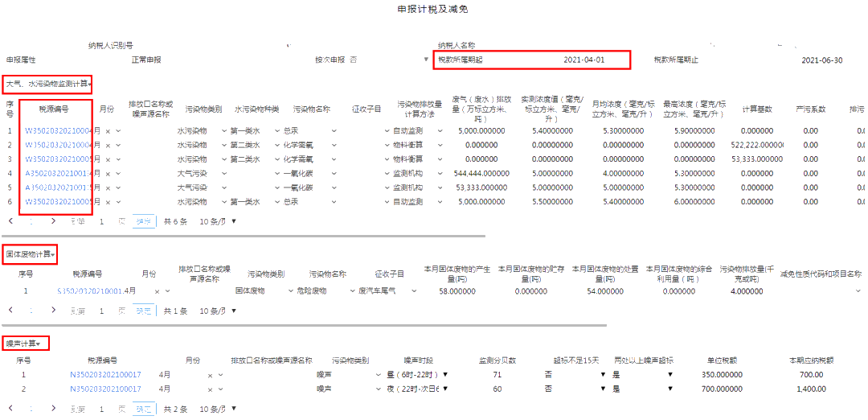Open month chevron in pollutant row 4
The height and width of the screenshot is (420, 868).
(118, 173)
